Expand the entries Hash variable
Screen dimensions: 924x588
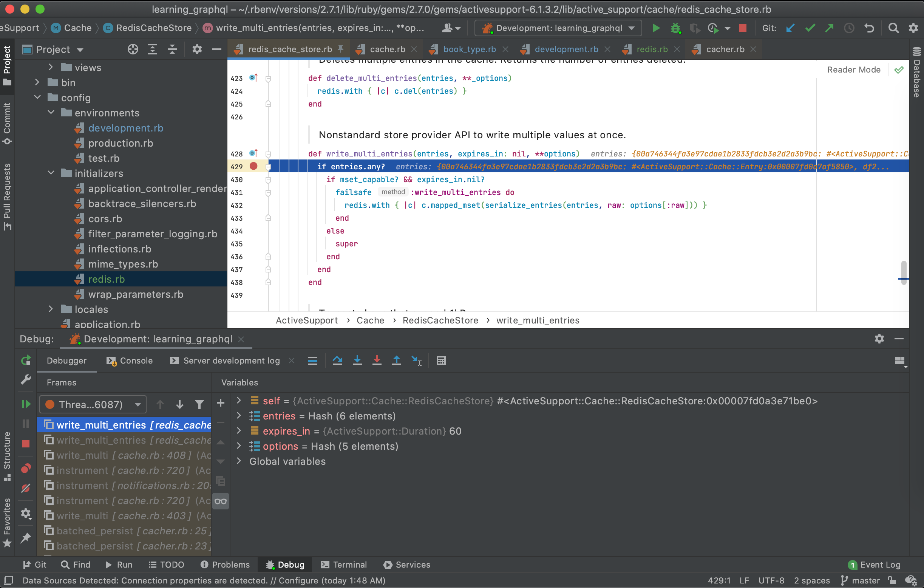(x=239, y=416)
